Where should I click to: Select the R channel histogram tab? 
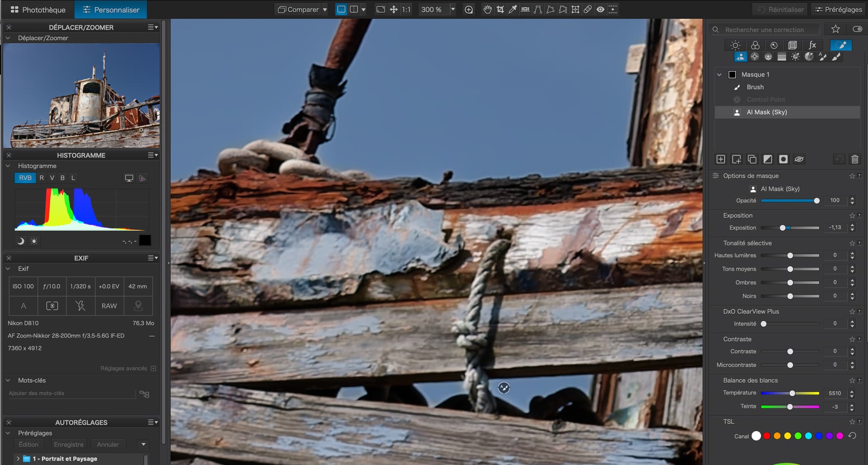click(x=42, y=178)
